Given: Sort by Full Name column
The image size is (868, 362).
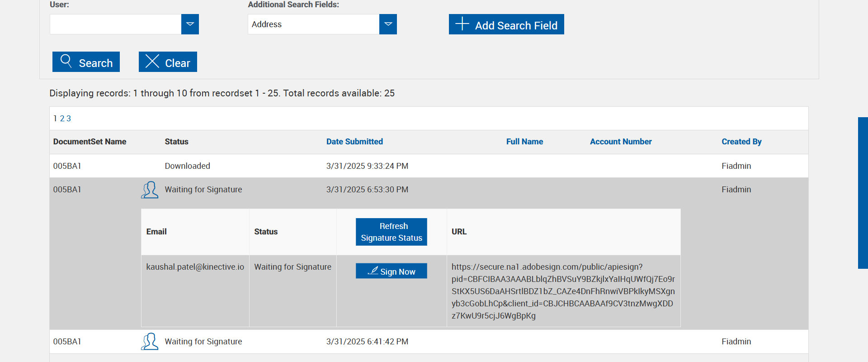Looking at the screenshot, I should coord(524,142).
